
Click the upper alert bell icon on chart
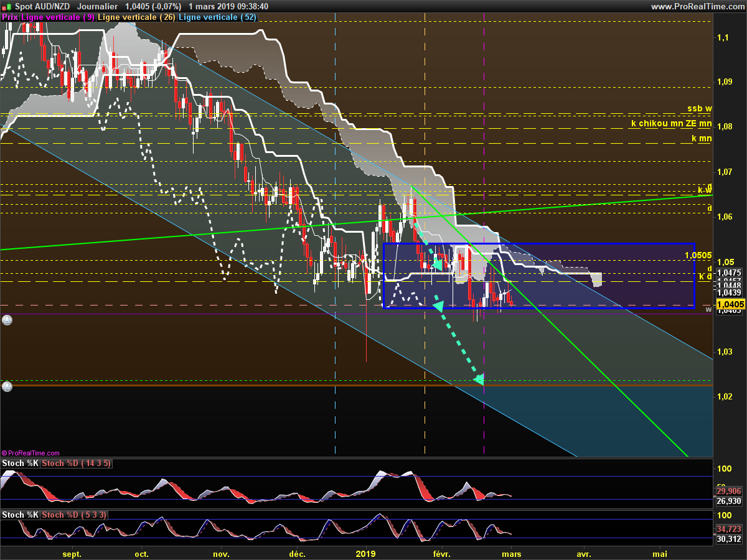coord(7,320)
